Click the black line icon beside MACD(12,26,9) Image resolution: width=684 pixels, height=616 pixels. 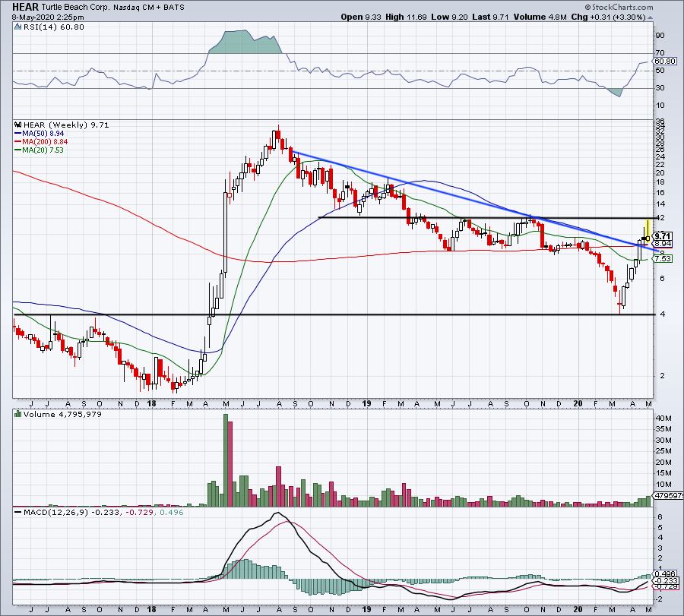tap(18, 512)
